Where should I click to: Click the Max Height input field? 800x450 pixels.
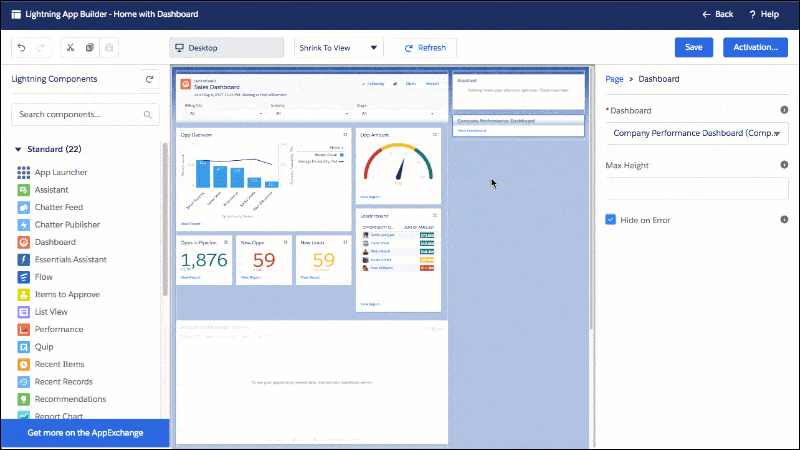pyautogui.click(x=696, y=188)
